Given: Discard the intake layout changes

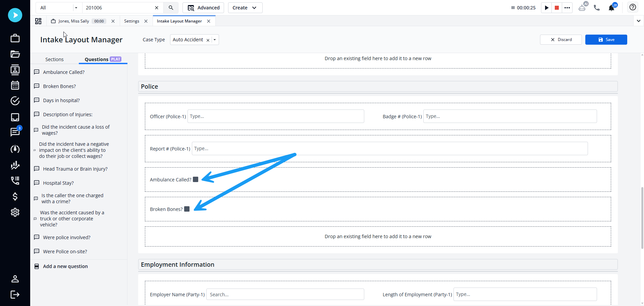Looking at the screenshot, I should [x=561, y=40].
